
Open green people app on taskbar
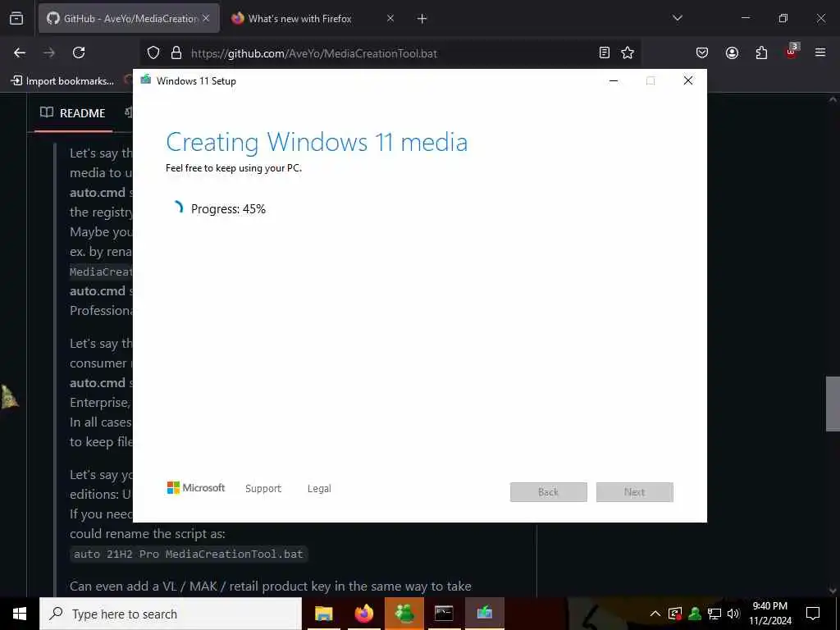(404, 614)
